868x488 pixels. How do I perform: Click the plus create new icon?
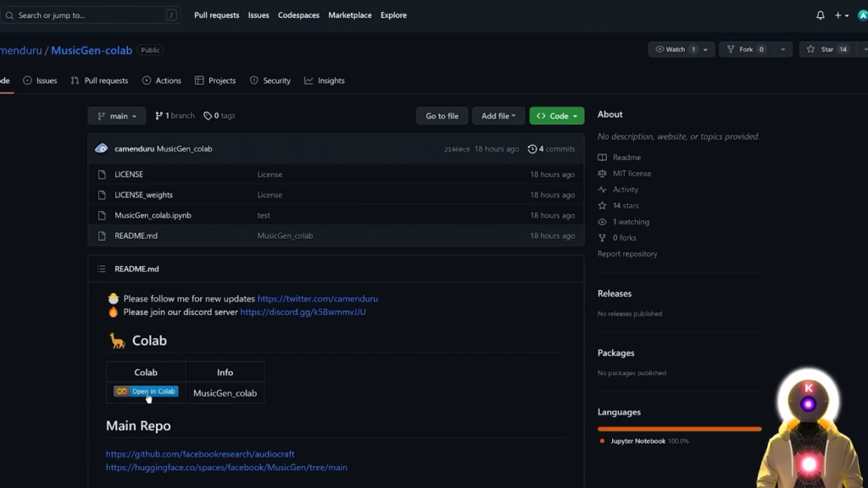839,15
